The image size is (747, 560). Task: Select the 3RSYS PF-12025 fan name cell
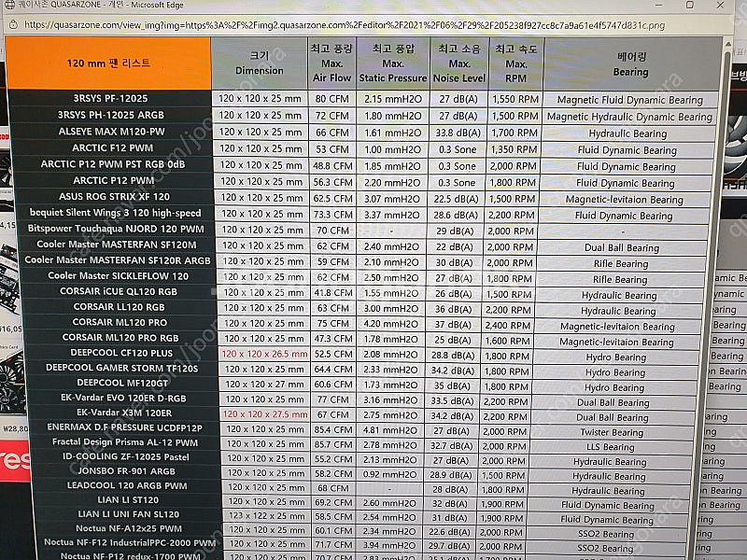point(113,99)
